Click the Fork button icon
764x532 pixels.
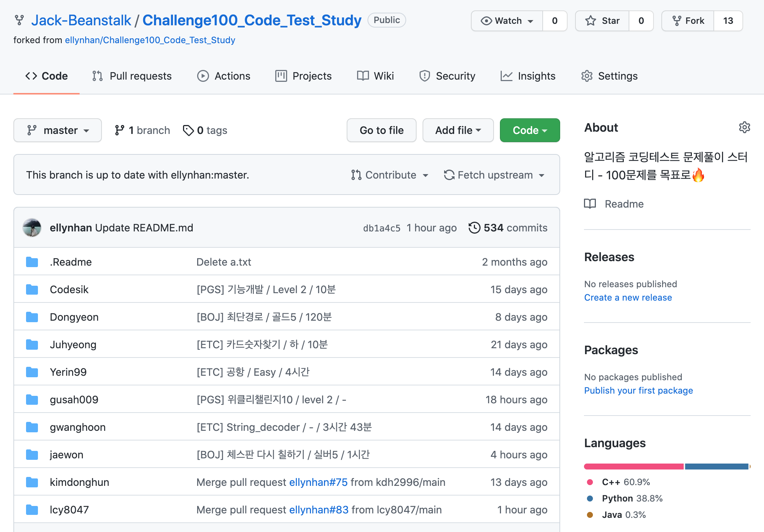pos(677,21)
